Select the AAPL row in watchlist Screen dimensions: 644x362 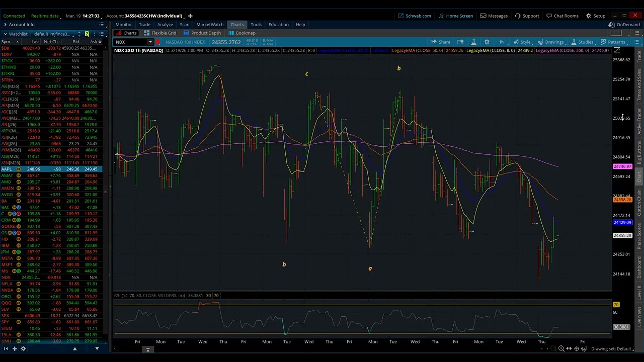(x=51, y=169)
